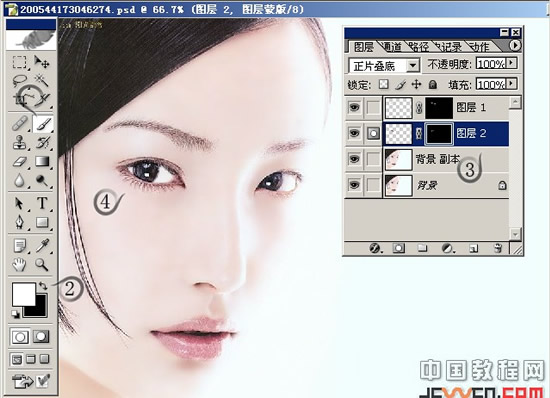Expand the 填充 fill slider arrow
This screenshot has width=550, height=398.
[x=512, y=84]
